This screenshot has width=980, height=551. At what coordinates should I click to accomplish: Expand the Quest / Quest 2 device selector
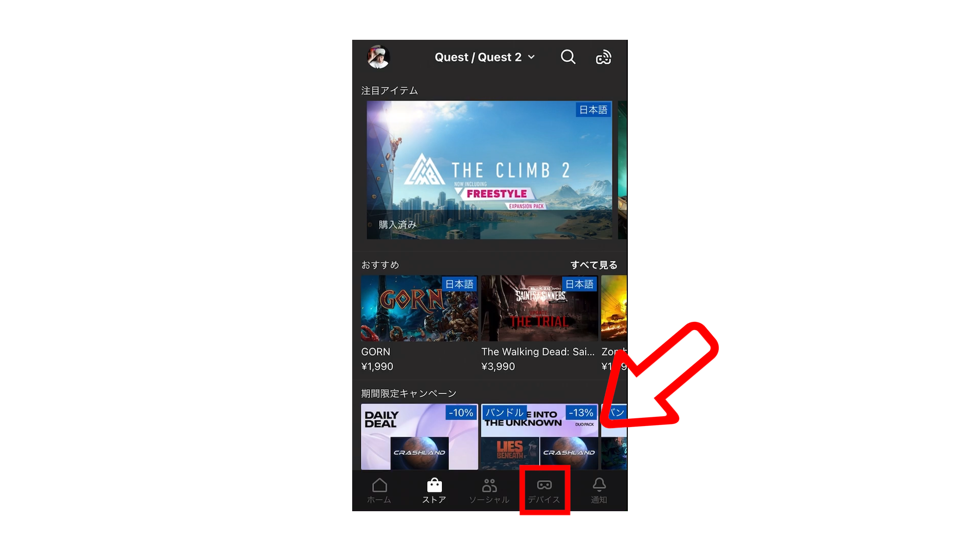484,57
